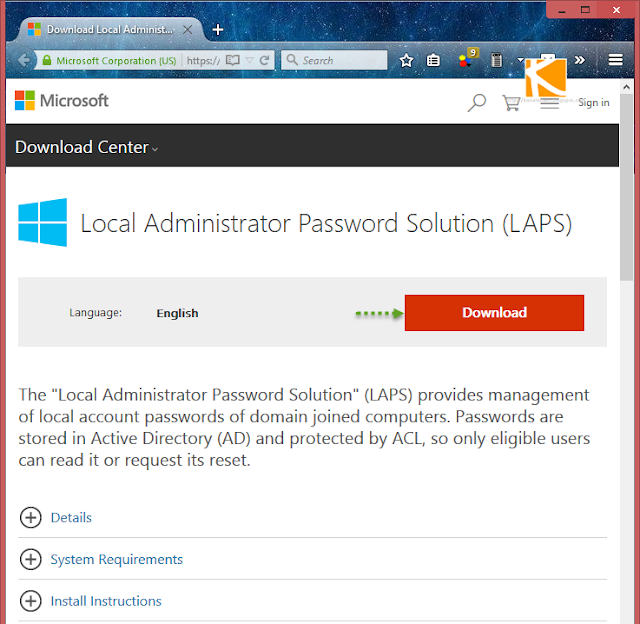Click Microsoft Corporation (US) identity label
Screen dimensions: 640x624
[116, 60]
